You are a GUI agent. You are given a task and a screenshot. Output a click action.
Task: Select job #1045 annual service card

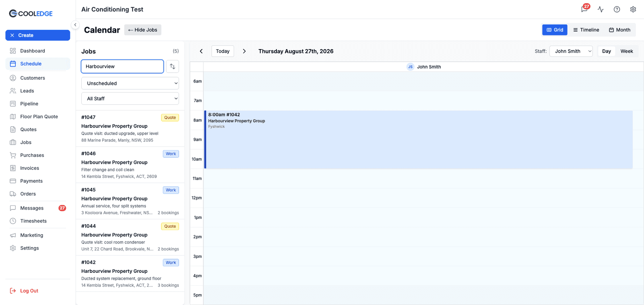coord(130,201)
